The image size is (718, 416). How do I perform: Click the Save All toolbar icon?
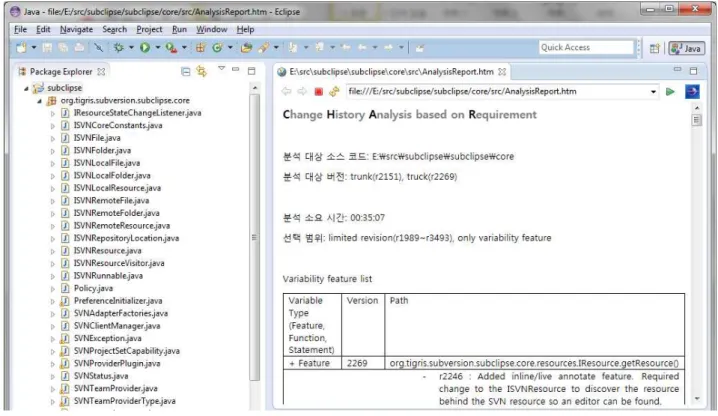coord(63,47)
